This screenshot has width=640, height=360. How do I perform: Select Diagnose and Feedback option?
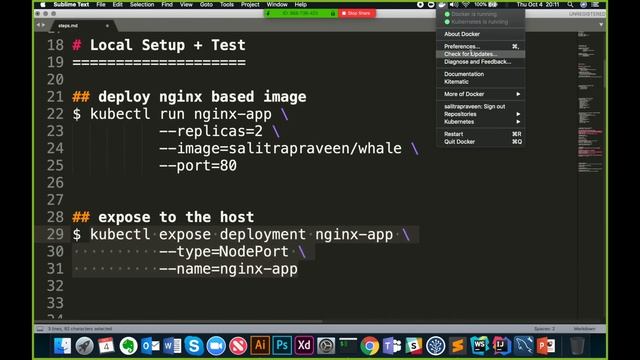[481, 62]
